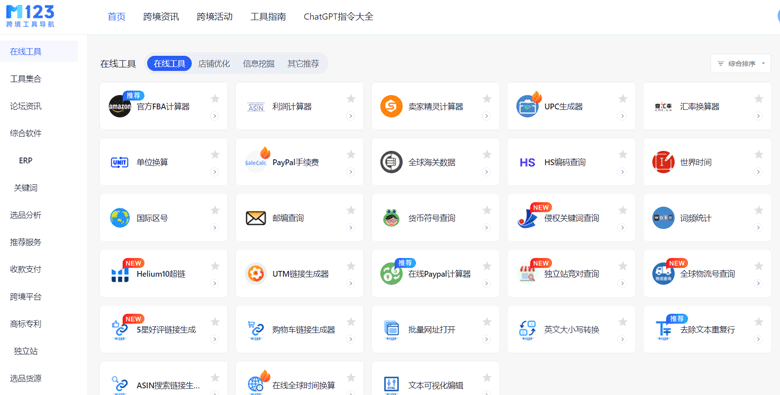This screenshot has height=395, width=780.
Task: Go to 首页 in top navigation
Action: coord(116,16)
